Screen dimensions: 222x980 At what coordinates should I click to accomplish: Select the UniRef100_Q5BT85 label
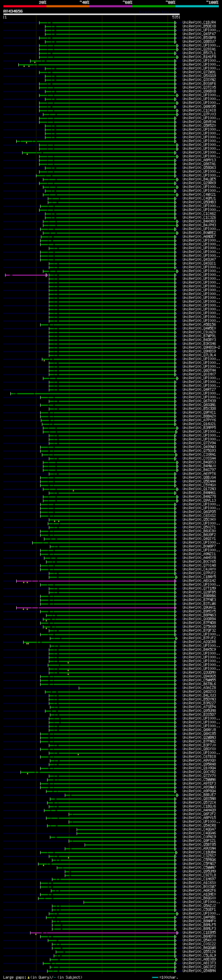point(199,844)
